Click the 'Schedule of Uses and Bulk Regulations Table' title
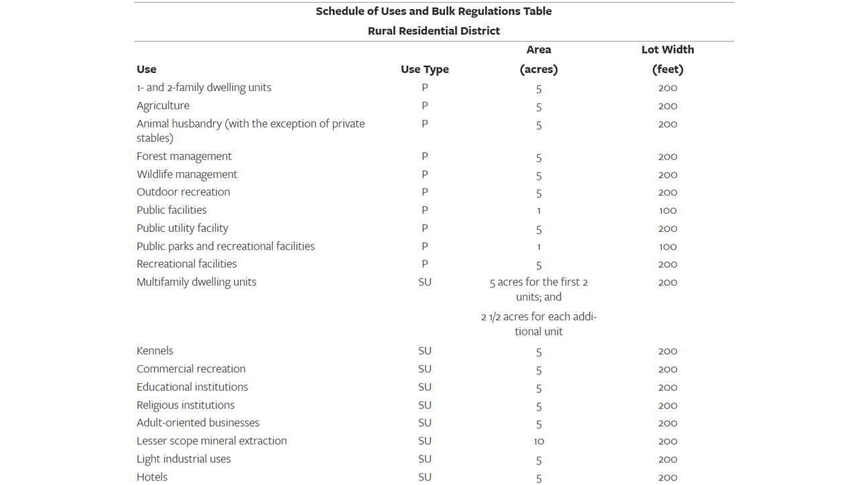 (434, 11)
